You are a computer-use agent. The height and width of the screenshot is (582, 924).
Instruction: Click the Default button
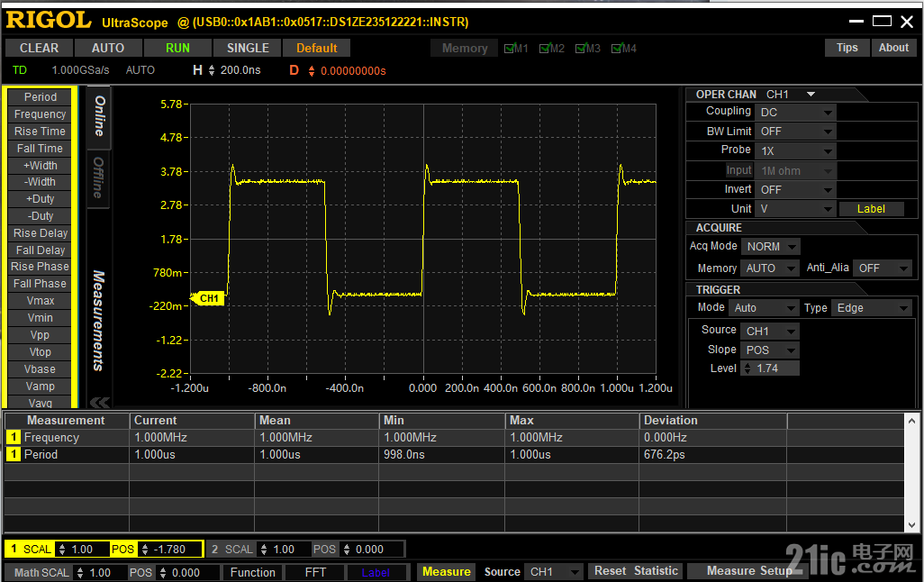[x=316, y=49]
